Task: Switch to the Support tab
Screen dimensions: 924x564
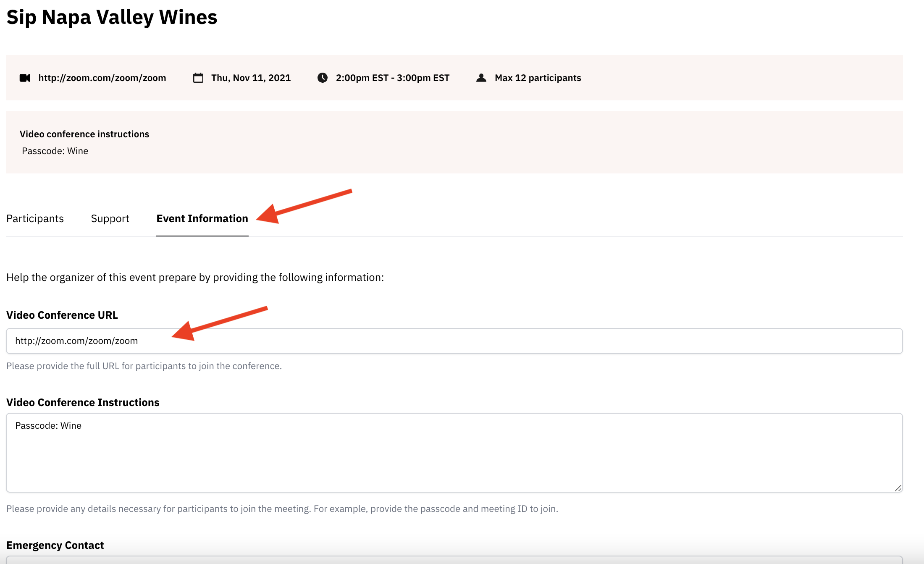Action: (110, 219)
